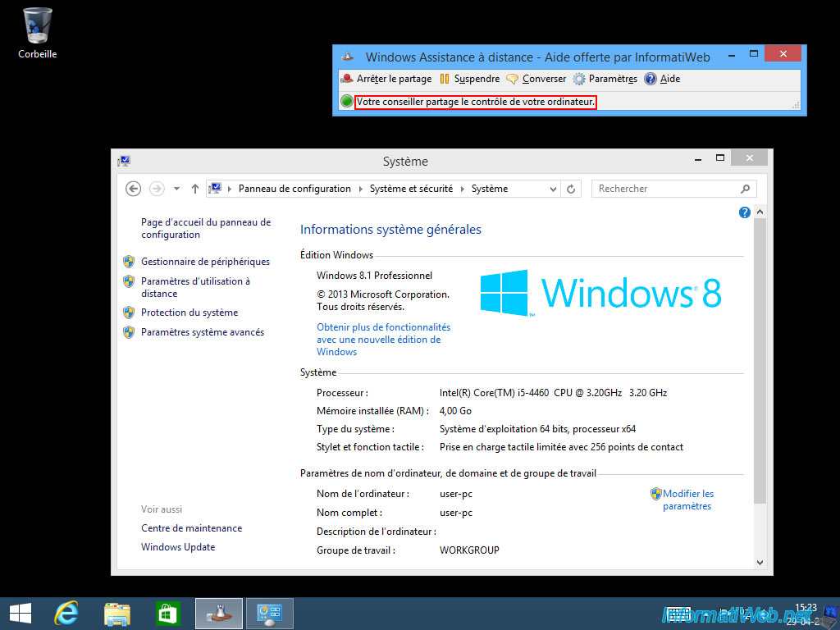Close the Système window
The height and width of the screenshot is (630, 840).
point(749,158)
